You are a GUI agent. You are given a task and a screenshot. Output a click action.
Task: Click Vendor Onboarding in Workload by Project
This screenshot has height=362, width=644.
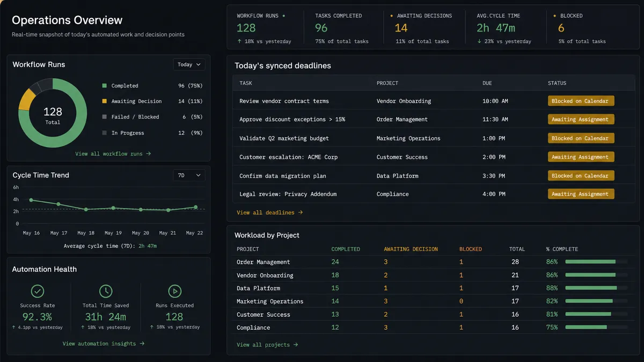[x=265, y=276]
